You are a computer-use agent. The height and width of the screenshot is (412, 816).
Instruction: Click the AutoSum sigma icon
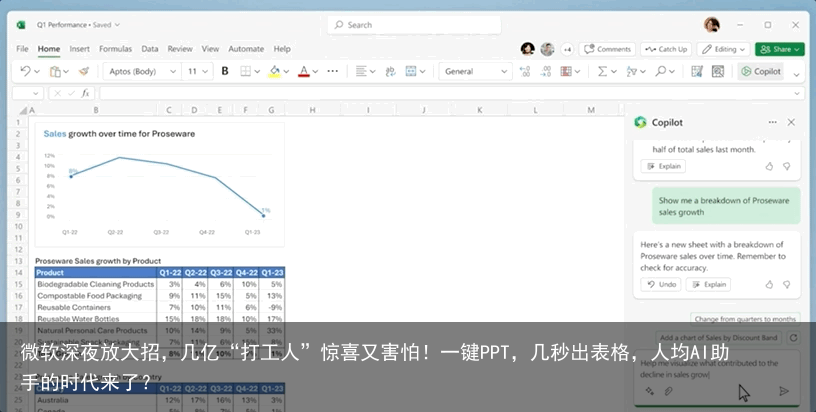(602, 71)
